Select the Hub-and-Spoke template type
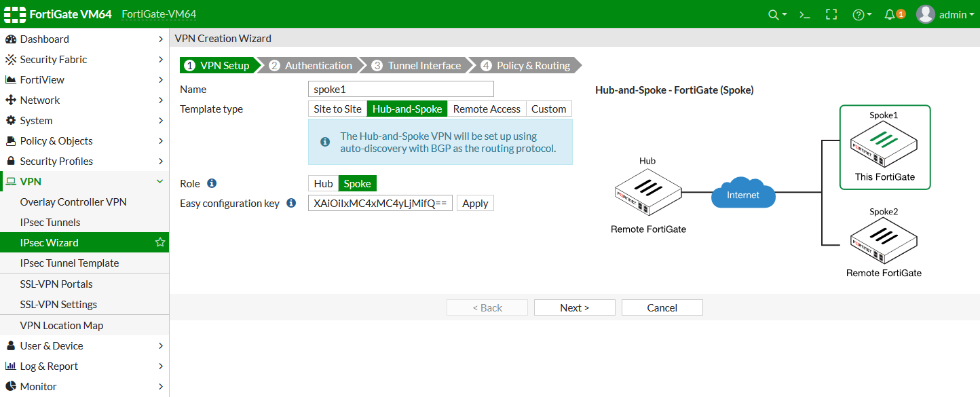980x397 pixels. tap(407, 109)
